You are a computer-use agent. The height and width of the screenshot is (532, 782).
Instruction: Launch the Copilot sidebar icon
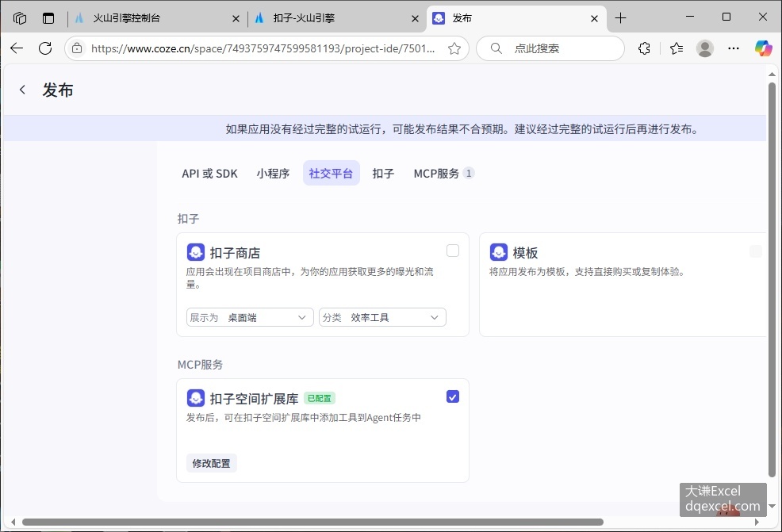763,48
